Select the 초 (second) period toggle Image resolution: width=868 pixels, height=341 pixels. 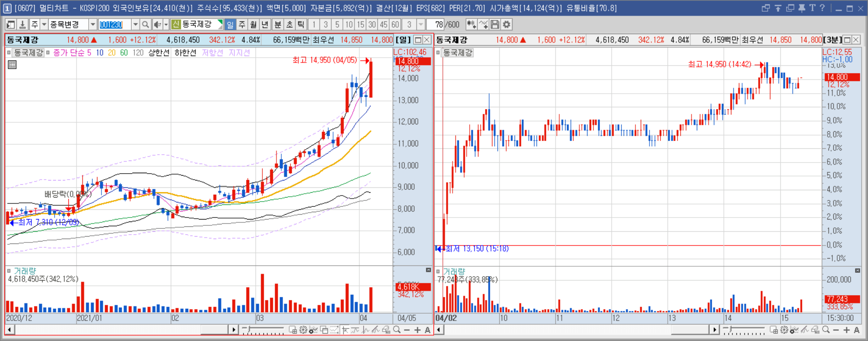point(289,24)
